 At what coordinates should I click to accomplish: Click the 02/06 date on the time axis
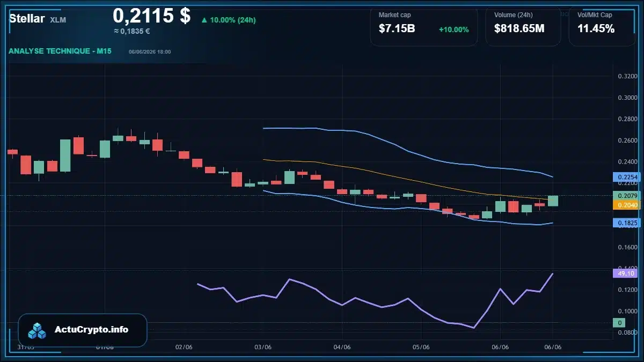point(184,347)
